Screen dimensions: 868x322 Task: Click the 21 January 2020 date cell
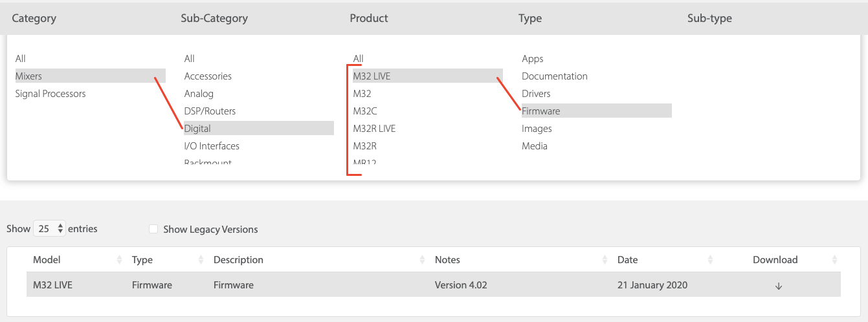[x=652, y=285]
